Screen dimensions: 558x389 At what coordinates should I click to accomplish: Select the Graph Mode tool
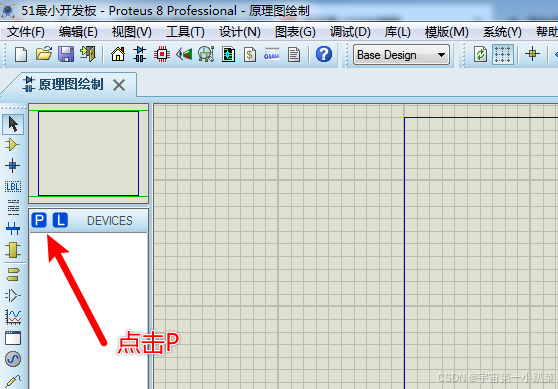[13, 317]
